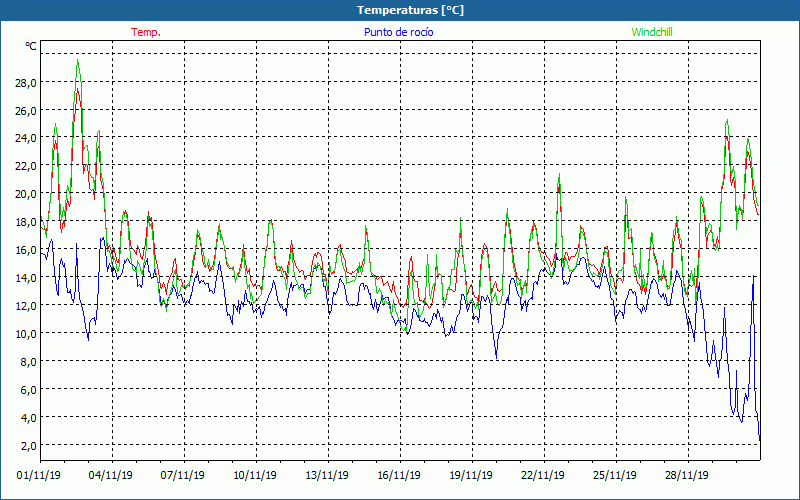Click the highest green windchill peak

78,60
